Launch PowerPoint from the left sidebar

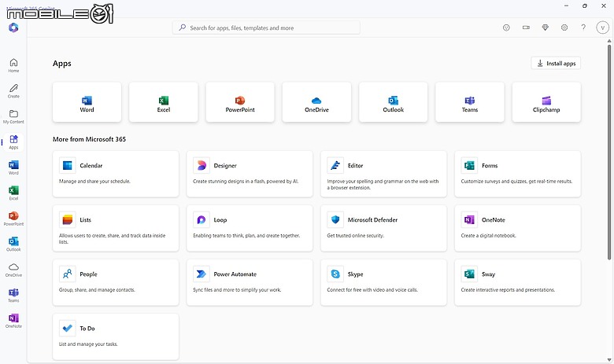pos(13,219)
